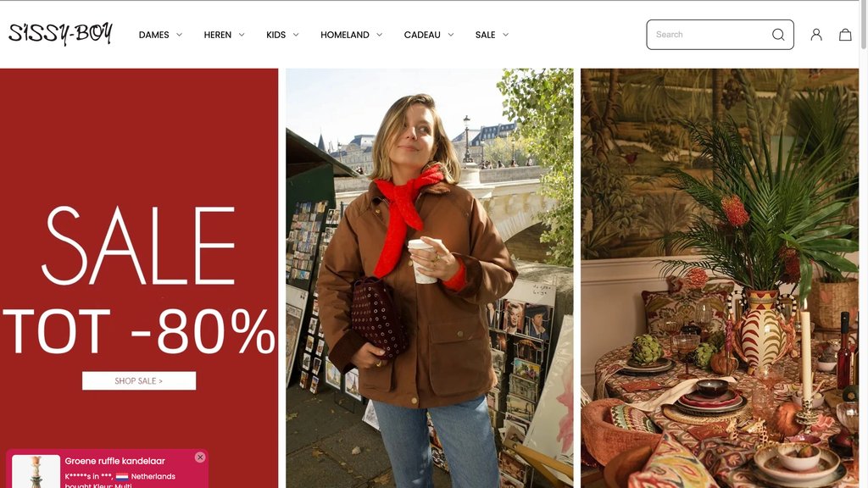868x488 pixels.
Task: Click the SHOP SALE button
Action: click(139, 380)
